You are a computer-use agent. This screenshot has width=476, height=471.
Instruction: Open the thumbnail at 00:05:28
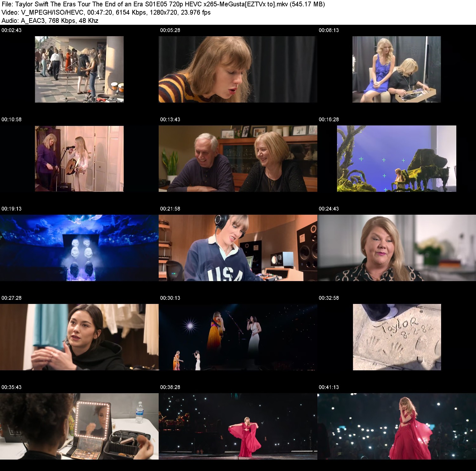[x=238, y=69]
